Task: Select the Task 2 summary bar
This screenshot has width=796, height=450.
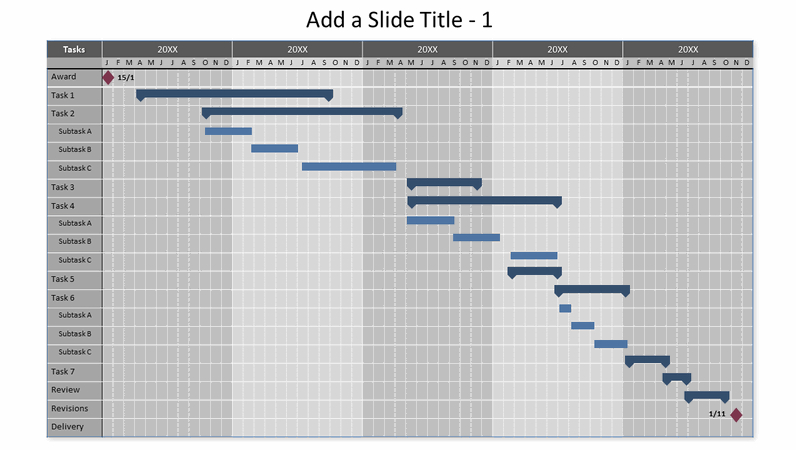Action: click(x=302, y=113)
